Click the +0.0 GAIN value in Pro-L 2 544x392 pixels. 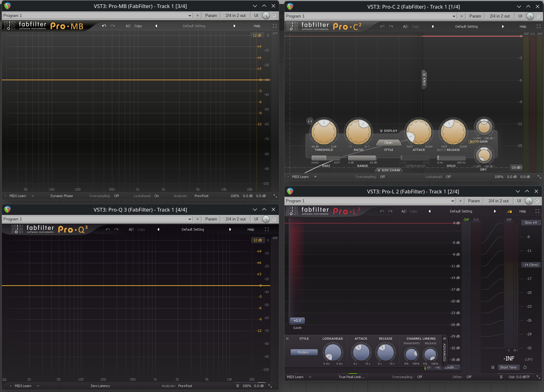point(297,321)
